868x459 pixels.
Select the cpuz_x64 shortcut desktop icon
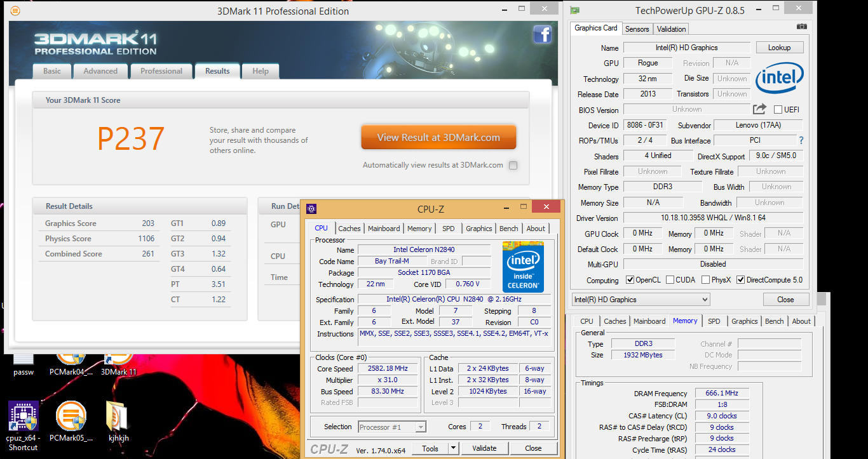pyautogui.click(x=23, y=425)
